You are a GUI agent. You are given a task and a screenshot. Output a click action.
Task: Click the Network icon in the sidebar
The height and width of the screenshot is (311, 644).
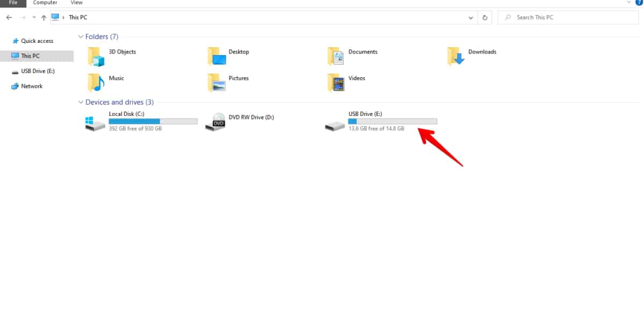[x=16, y=86]
